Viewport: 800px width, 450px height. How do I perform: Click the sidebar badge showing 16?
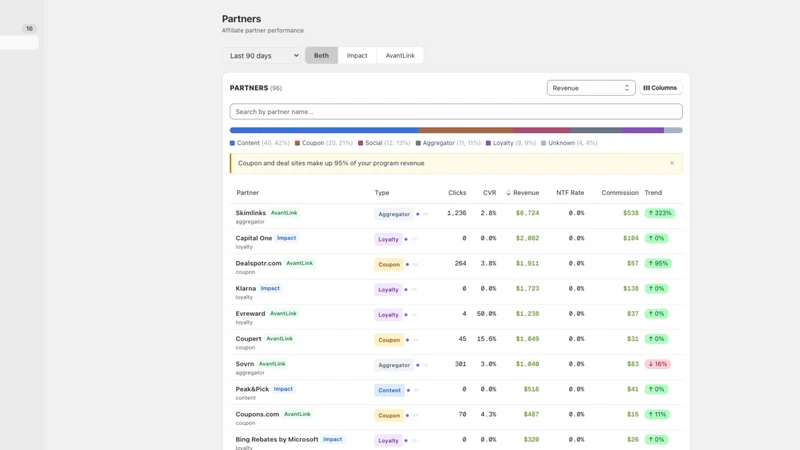pos(29,29)
